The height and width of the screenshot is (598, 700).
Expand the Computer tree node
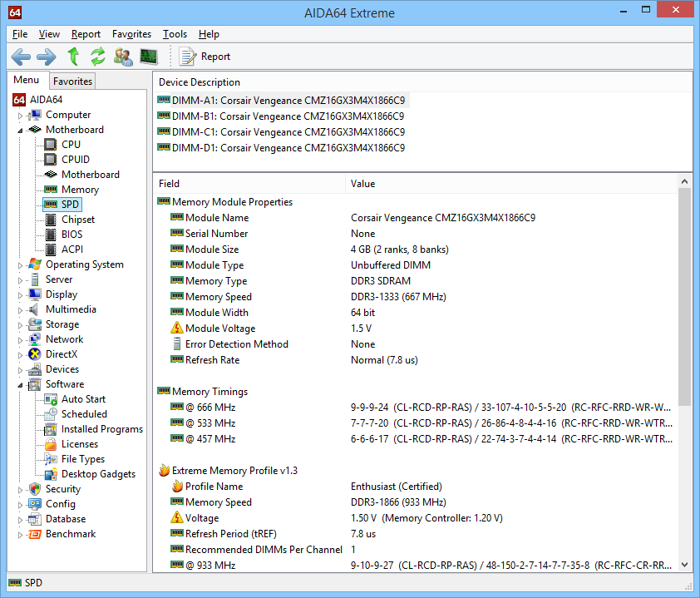tap(21, 116)
